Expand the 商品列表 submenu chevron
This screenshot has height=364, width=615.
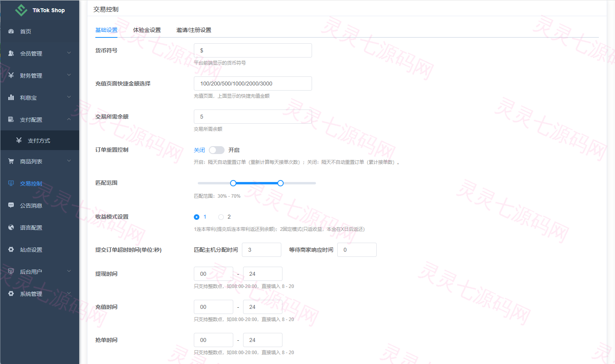[69, 161]
